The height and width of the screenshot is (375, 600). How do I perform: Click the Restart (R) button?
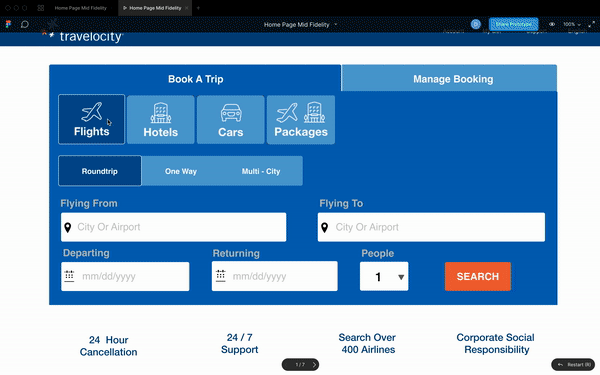pyautogui.click(x=573, y=365)
